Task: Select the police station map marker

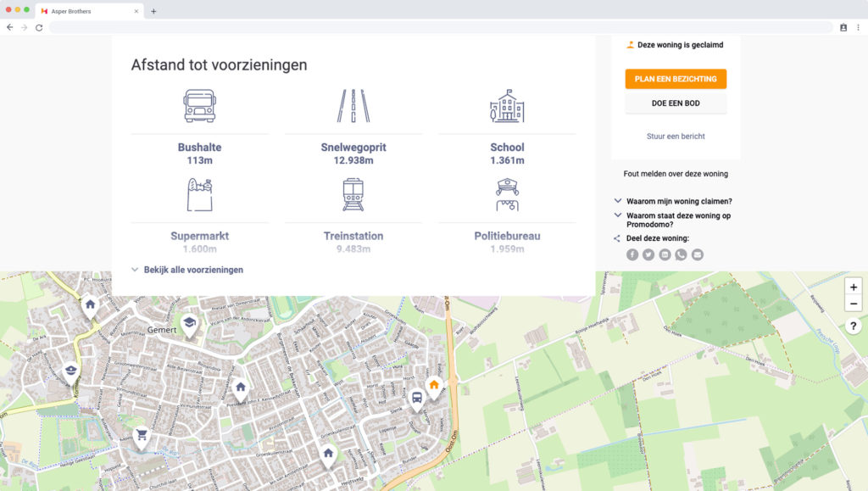Action: click(71, 370)
